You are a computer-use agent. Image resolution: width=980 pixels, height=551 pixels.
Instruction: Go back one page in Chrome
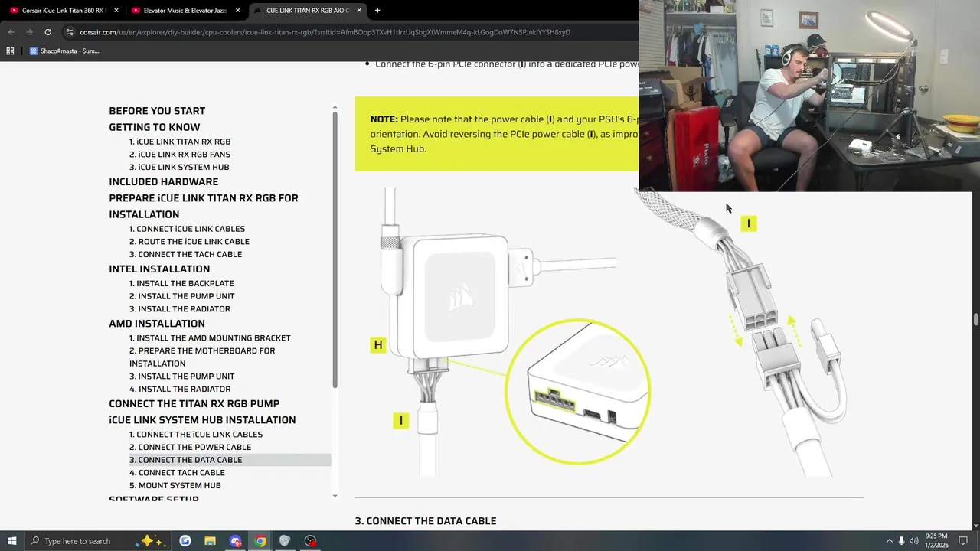[x=11, y=32]
